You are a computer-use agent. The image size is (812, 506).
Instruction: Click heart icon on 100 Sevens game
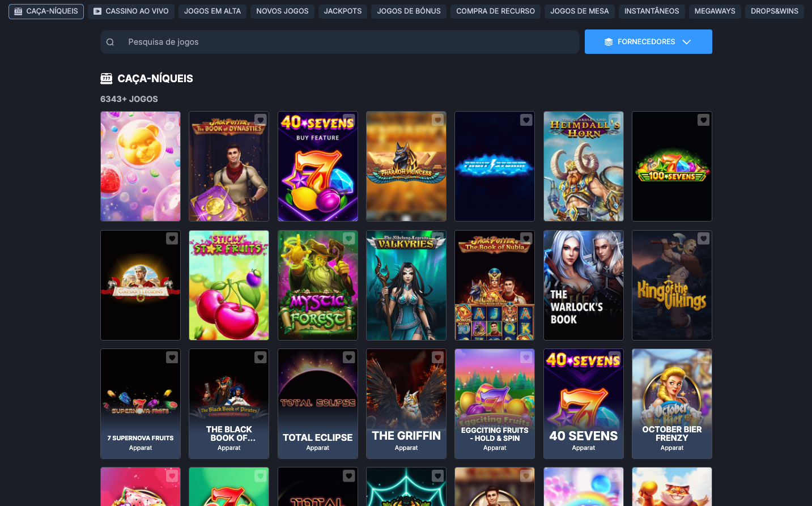point(703,120)
